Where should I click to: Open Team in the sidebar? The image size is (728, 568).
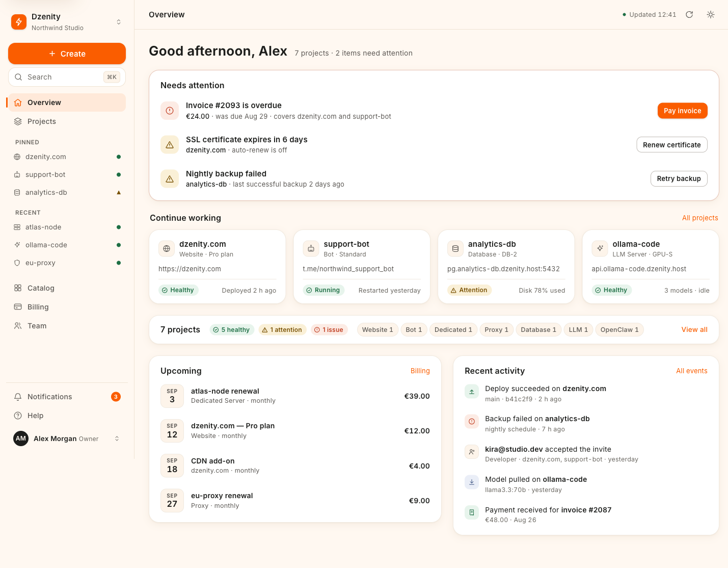(67, 326)
